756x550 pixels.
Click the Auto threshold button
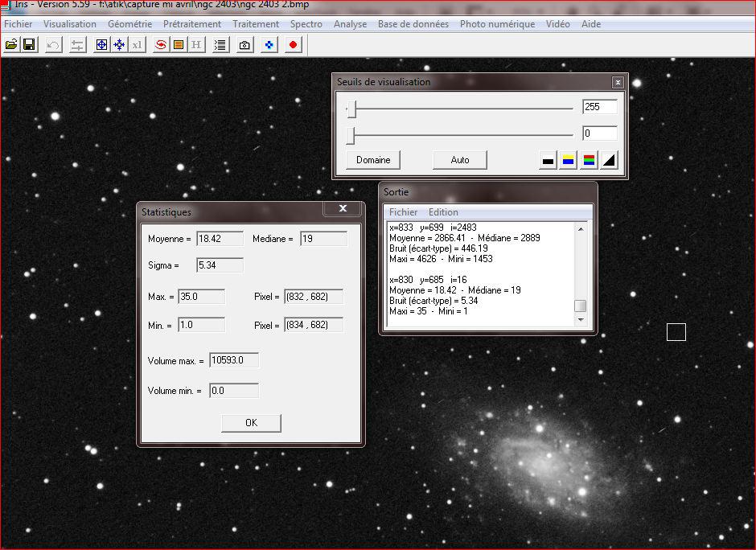tap(460, 160)
